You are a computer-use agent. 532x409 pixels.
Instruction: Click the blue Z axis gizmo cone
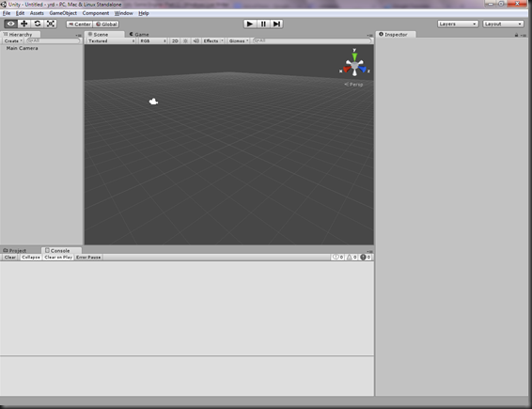pos(363,70)
